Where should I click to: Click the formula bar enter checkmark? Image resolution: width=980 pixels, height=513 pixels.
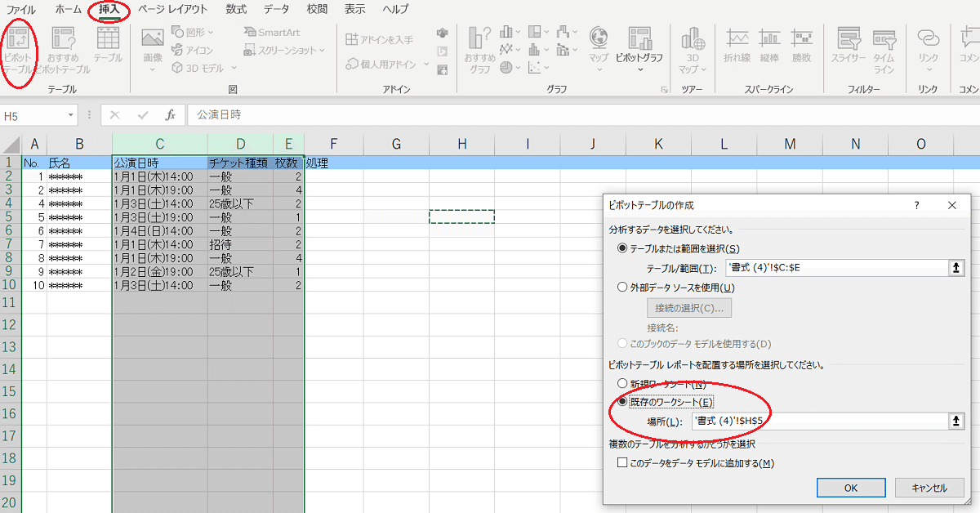point(143,115)
